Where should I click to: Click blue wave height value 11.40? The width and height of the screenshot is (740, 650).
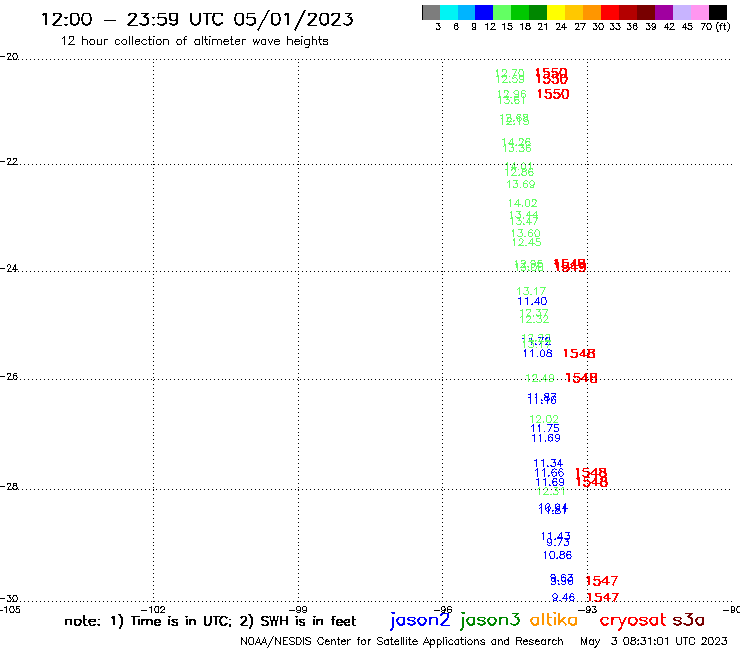[532, 301]
